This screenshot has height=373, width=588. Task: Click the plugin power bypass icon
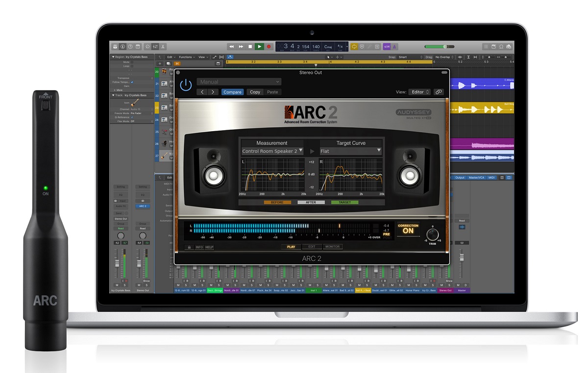186,85
